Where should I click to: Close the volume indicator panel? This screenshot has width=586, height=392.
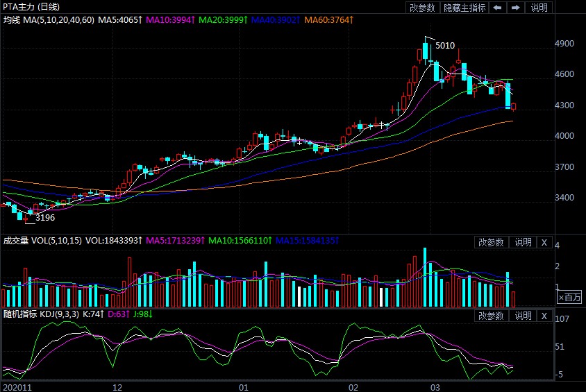[x=544, y=242]
